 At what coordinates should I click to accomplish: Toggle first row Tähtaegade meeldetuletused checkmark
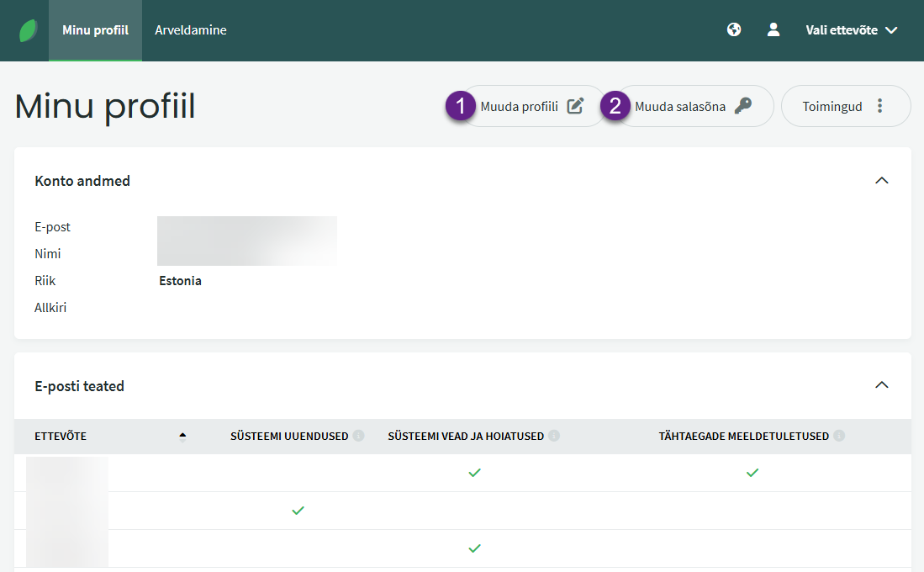click(x=752, y=473)
